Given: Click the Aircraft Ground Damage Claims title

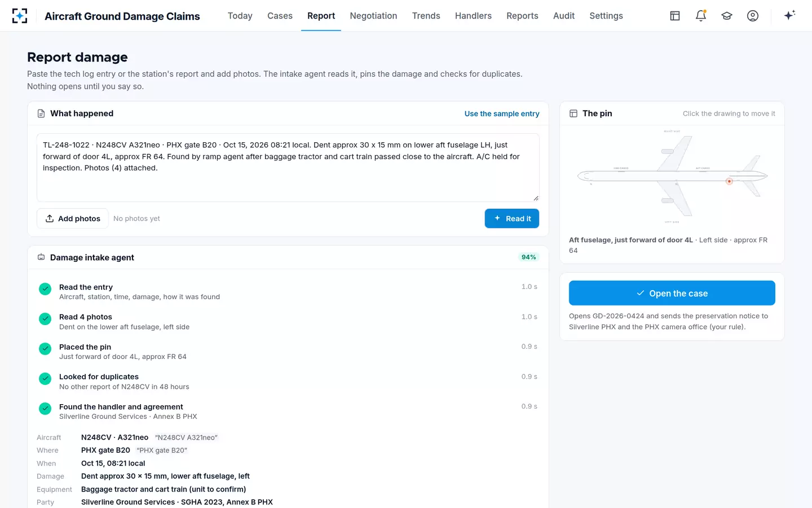Looking at the screenshot, I should [122, 16].
